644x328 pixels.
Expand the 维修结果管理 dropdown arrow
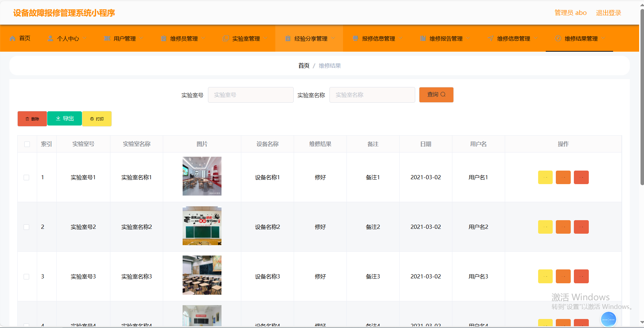(603, 38)
